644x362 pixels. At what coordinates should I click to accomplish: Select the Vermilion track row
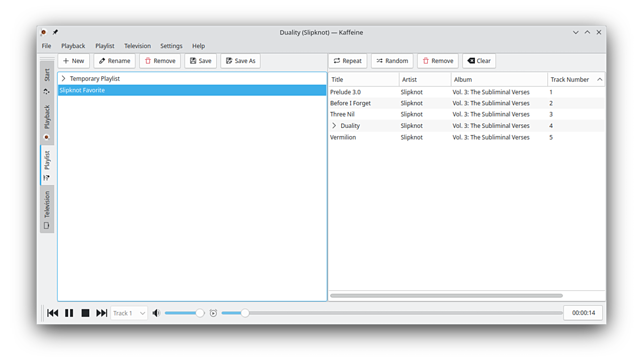point(343,137)
